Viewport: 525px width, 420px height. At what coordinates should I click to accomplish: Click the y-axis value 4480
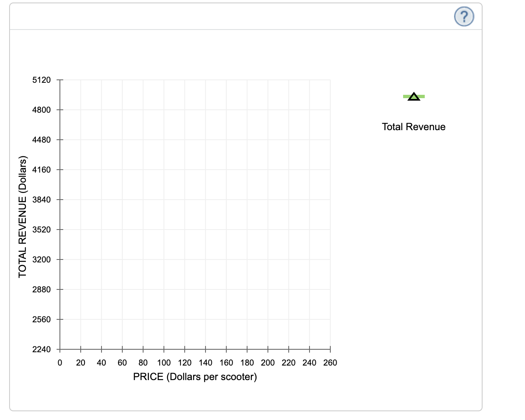tap(42, 140)
